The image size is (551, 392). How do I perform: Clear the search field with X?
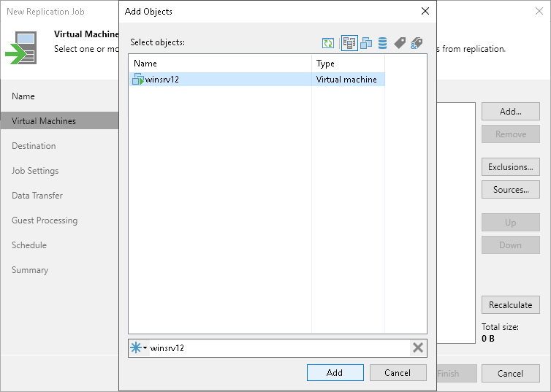coord(418,347)
